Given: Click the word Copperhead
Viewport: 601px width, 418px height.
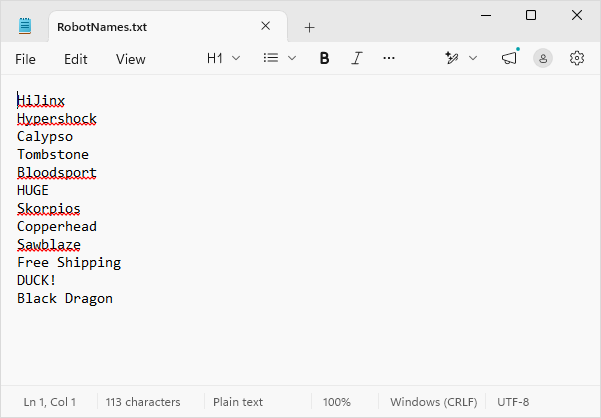Looking at the screenshot, I should [x=57, y=227].
